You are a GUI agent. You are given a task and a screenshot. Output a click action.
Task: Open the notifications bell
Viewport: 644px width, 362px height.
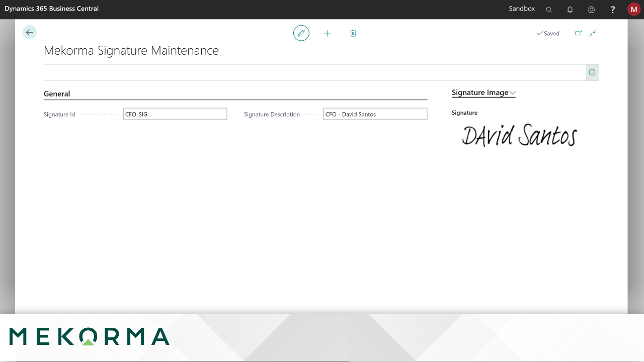(570, 10)
